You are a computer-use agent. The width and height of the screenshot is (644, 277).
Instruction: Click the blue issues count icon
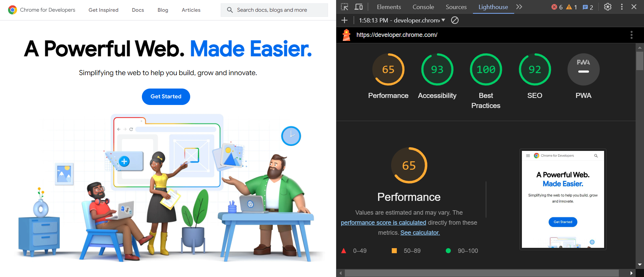coord(585,7)
